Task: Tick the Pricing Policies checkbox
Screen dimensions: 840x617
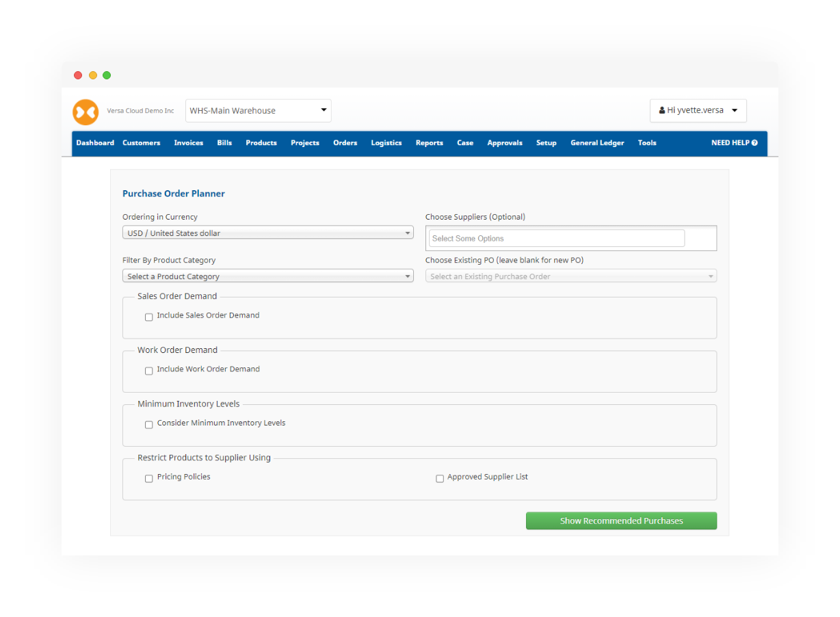Action: pyautogui.click(x=149, y=479)
